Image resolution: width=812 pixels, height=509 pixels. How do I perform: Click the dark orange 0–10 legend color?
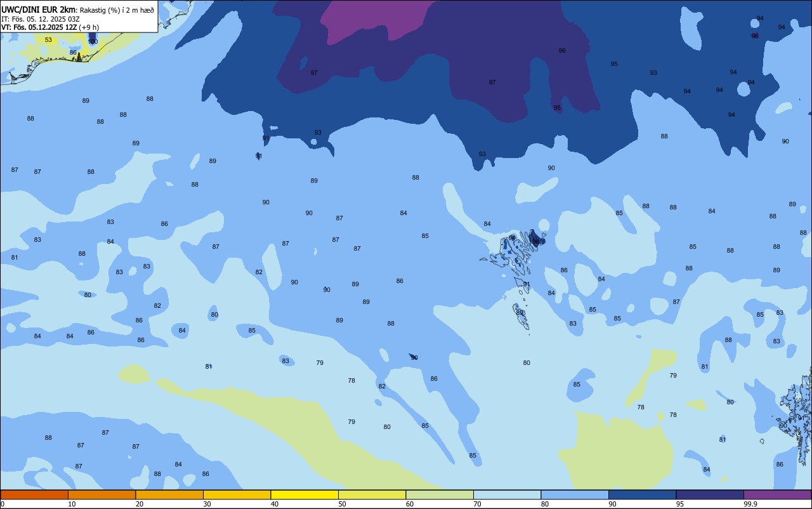[x=34, y=494]
